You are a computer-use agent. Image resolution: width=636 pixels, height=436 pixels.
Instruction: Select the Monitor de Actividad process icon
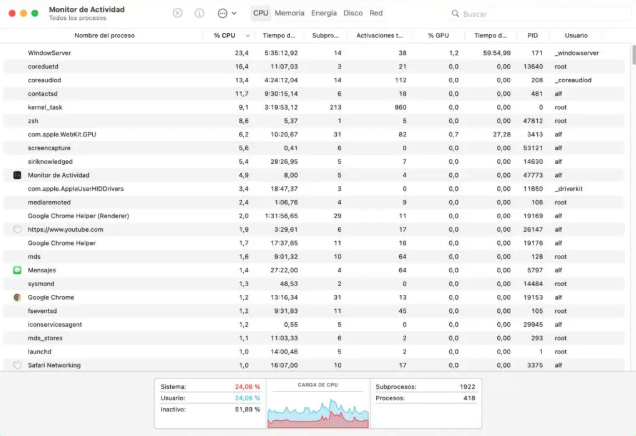tap(17, 175)
